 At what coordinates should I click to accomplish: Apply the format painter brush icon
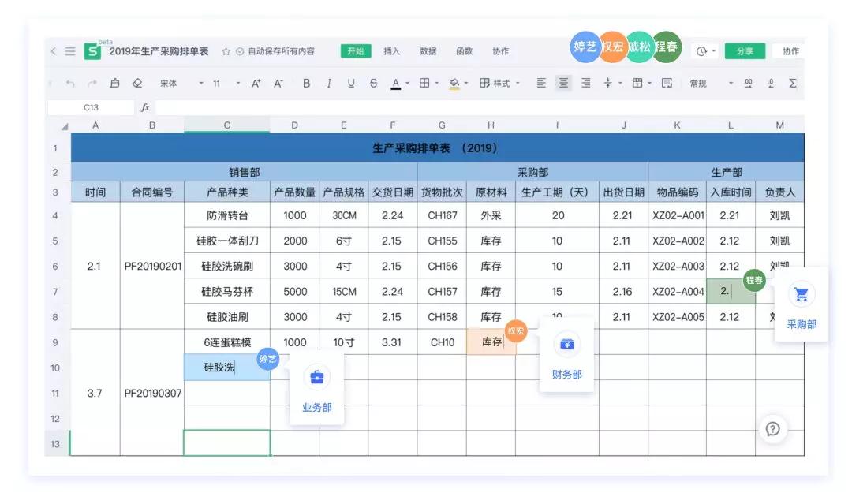tap(114, 83)
